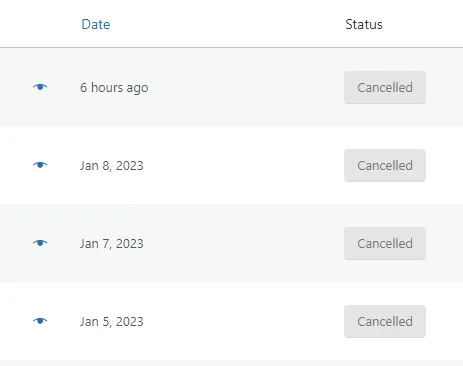Click the Cancelled badge for 6 hours ago
Viewport: 463px width, 366px height.
(385, 87)
